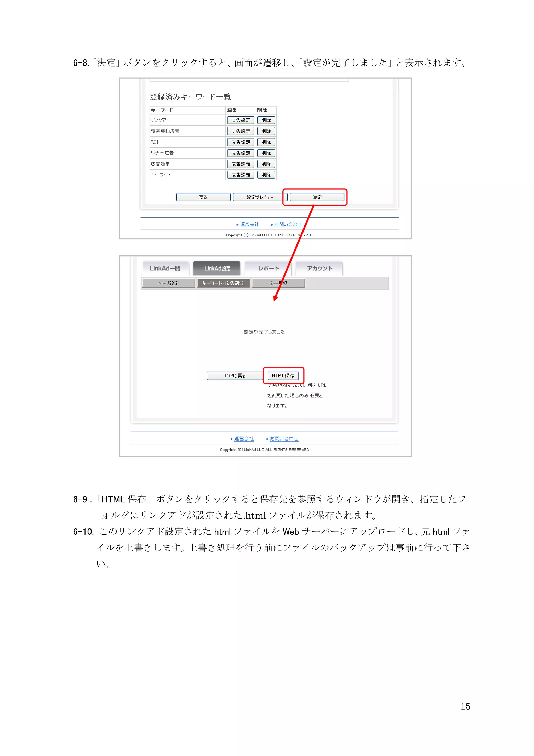Open 広告設定 for ROI keyword
This screenshot has width=534, height=756.
(240, 142)
